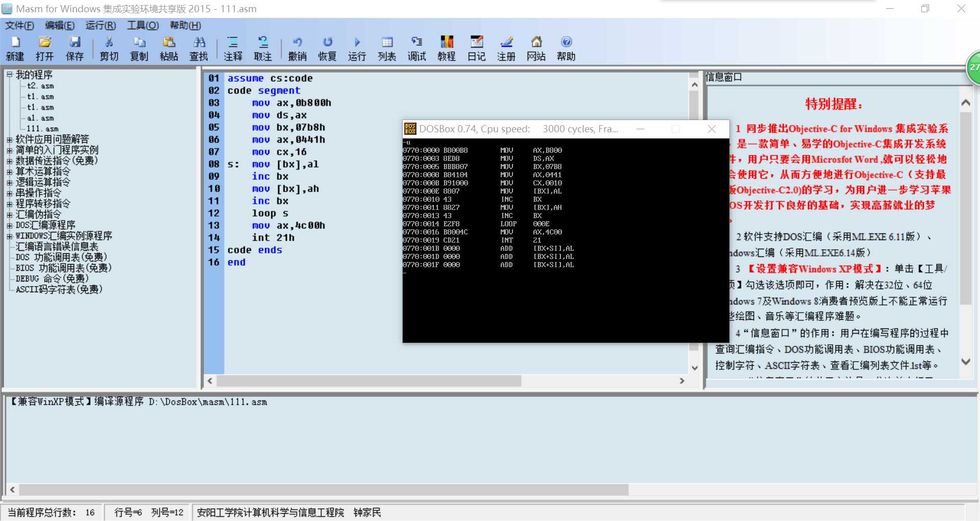
Task: Click the 帮助 (Help) question icon
Action: coord(566,42)
